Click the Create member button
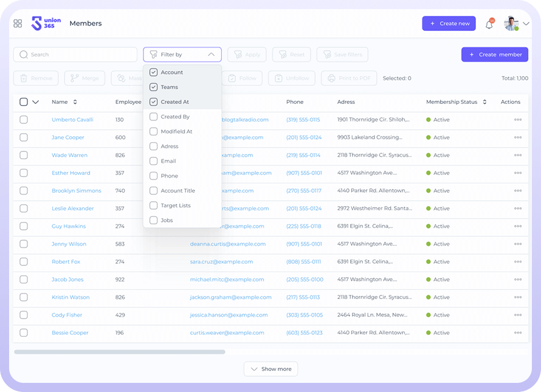The image size is (541, 392). tap(494, 55)
